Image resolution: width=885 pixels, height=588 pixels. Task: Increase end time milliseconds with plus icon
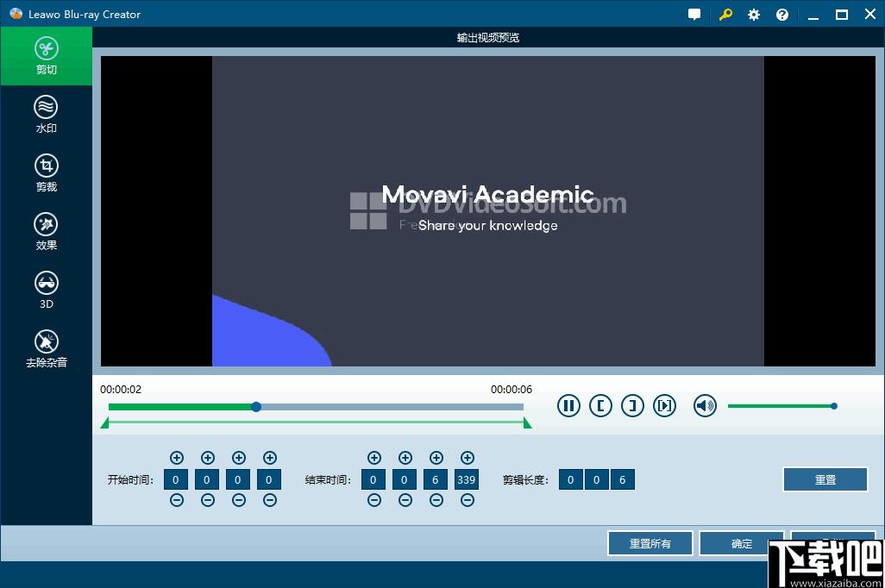coord(468,458)
